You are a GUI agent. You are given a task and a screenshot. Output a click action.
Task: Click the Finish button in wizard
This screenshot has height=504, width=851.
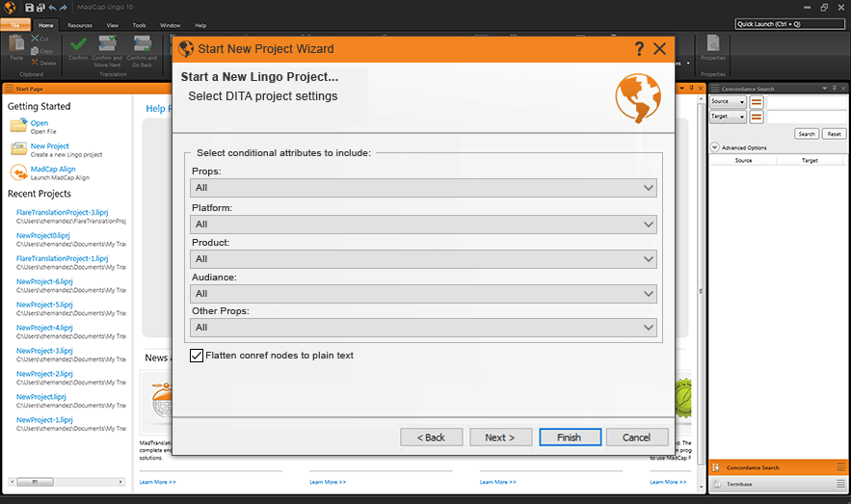[570, 438]
